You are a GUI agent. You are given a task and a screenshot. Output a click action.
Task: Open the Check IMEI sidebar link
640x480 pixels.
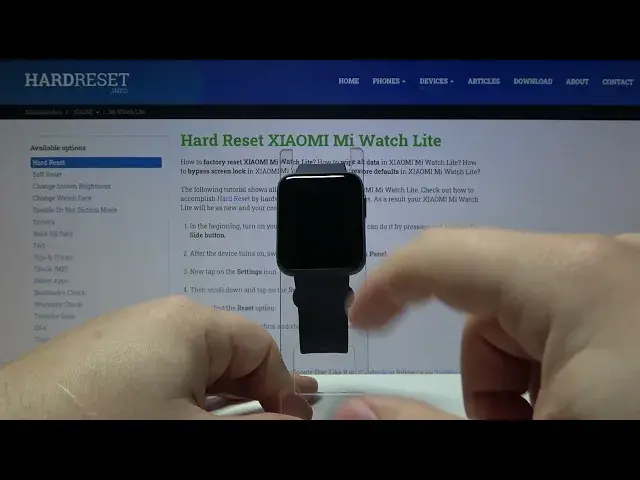click(x=51, y=269)
